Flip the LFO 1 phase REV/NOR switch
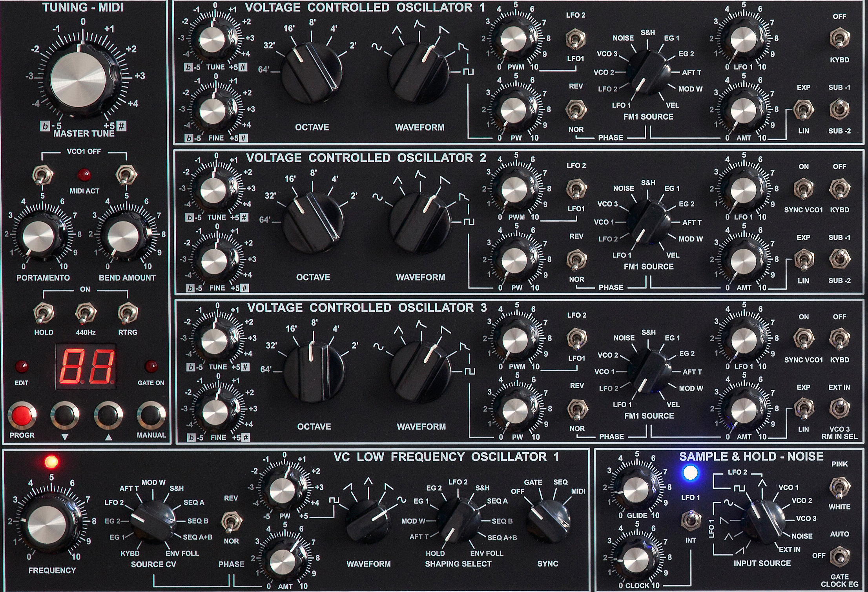This screenshot has width=868, height=592. click(232, 521)
